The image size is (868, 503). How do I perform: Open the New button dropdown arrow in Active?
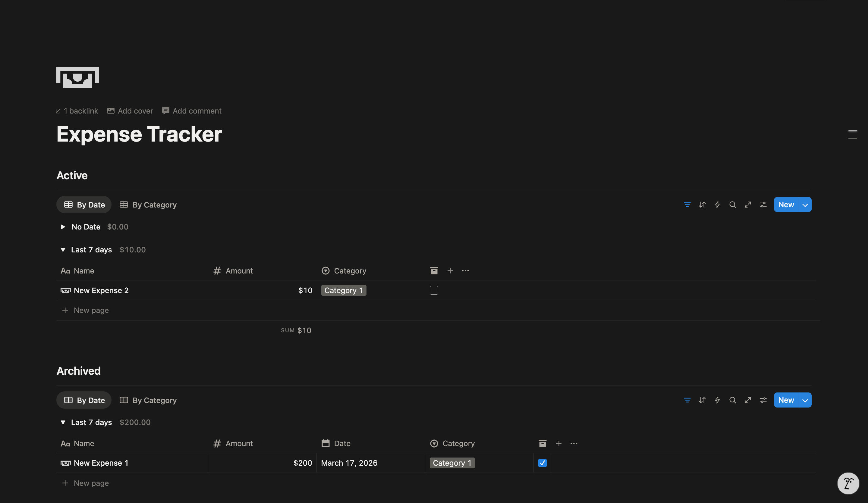805,205
